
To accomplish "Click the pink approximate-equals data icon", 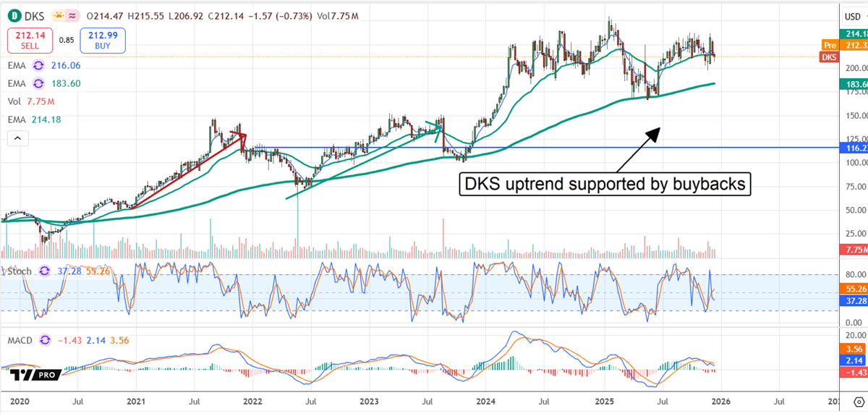I will pyautogui.click(x=72, y=16).
